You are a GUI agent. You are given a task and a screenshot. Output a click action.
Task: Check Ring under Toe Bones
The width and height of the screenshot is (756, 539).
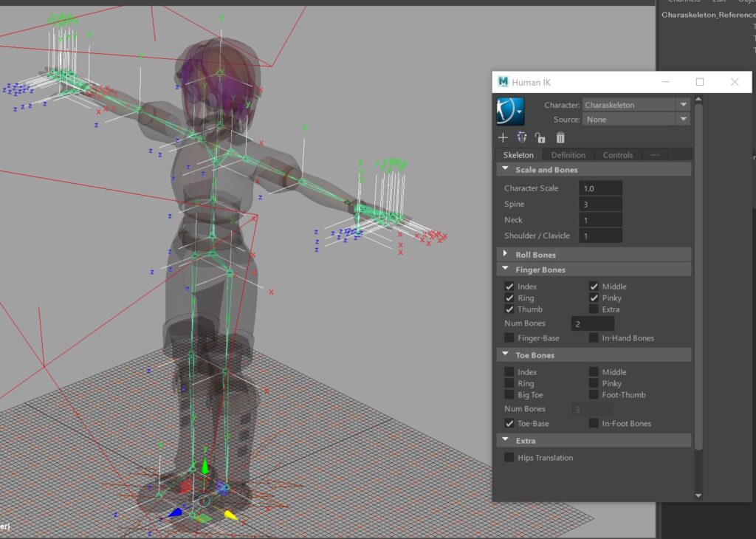[509, 383]
